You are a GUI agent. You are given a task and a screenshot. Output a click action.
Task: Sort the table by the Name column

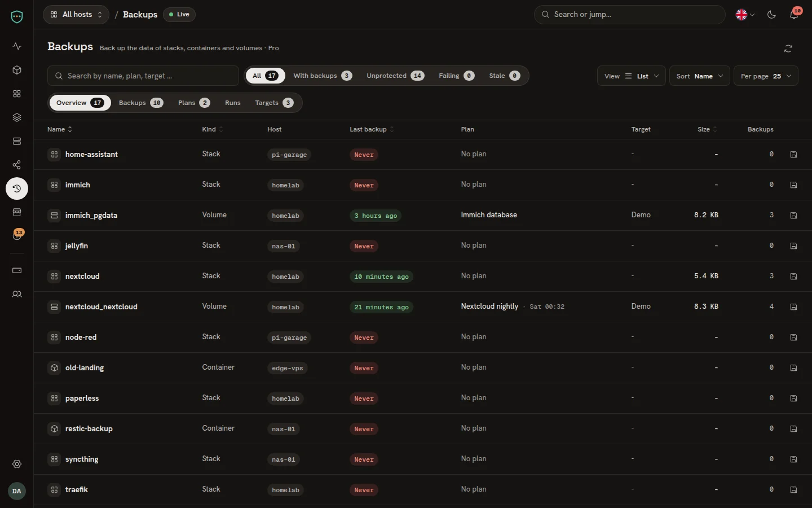pos(60,129)
